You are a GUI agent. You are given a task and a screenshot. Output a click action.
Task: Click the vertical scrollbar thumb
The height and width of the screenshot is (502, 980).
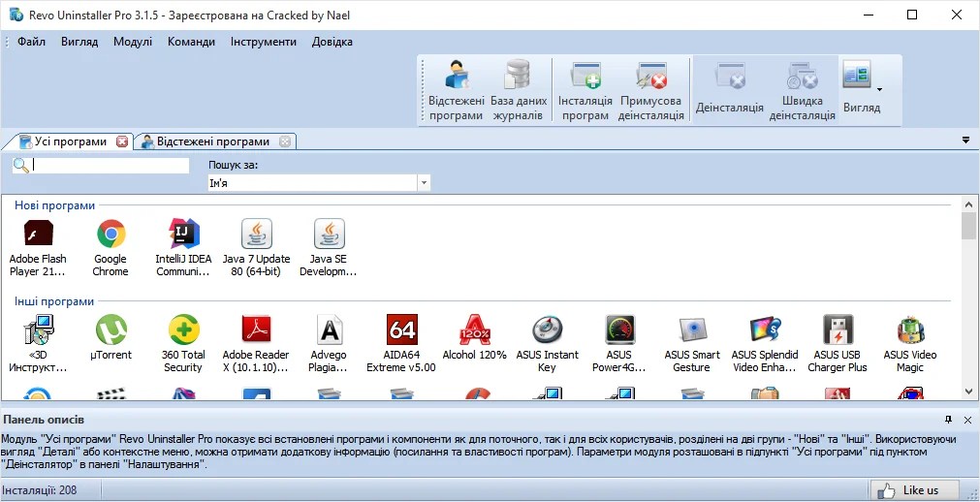(969, 226)
